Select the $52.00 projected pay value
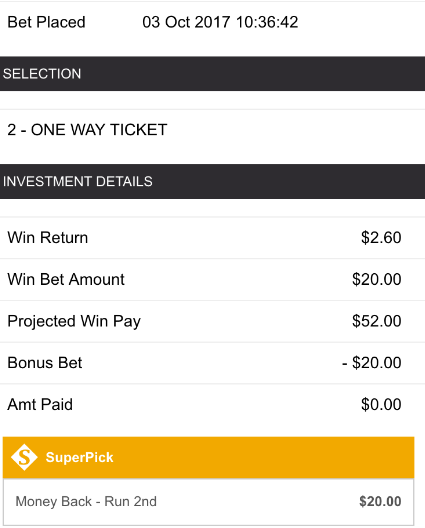 point(377,321)
